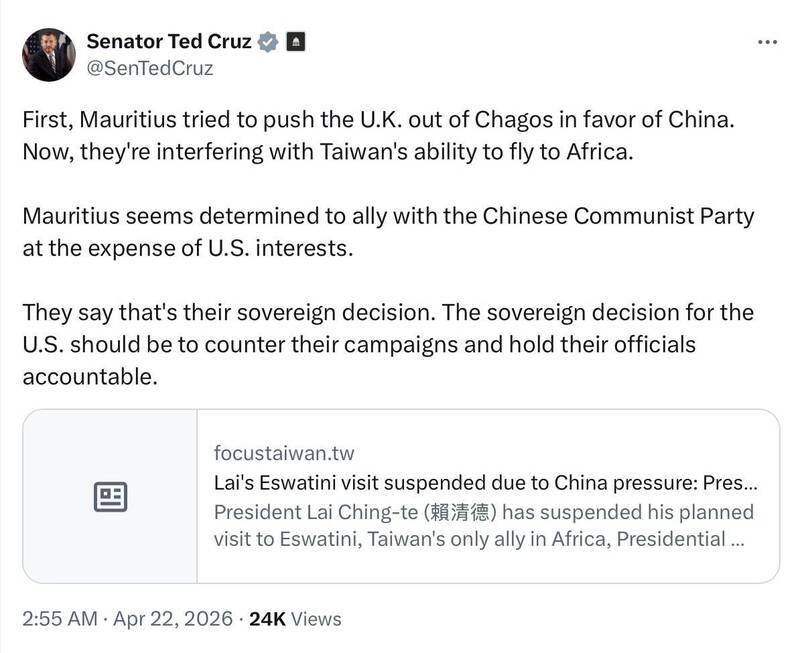
Task: Open the three-dot more options menu
Action: click(767, 42)
